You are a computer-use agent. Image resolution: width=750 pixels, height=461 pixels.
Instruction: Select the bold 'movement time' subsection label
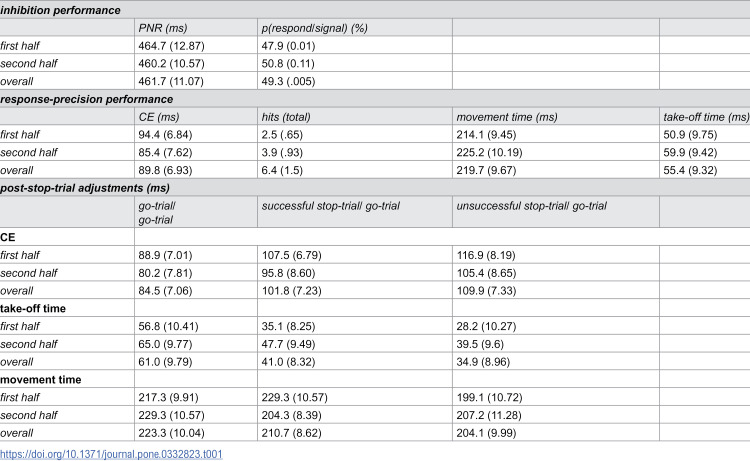coord(41,380)
